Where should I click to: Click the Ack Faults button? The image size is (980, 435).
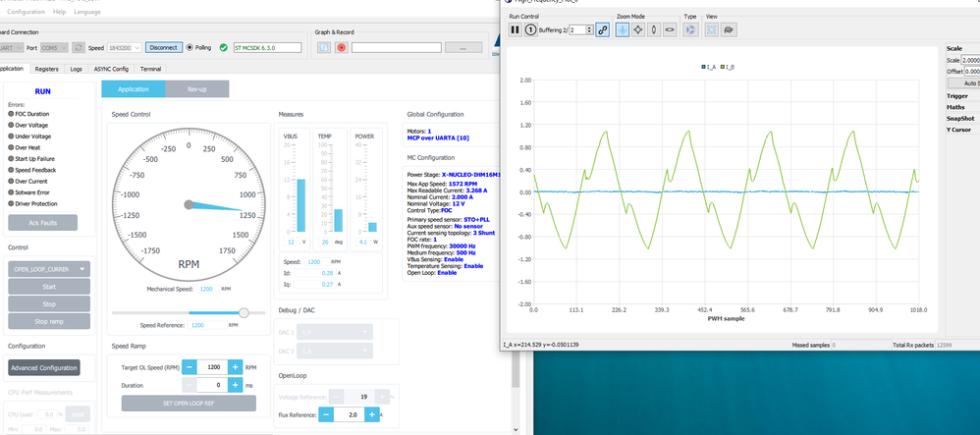(x=42, y=223)
